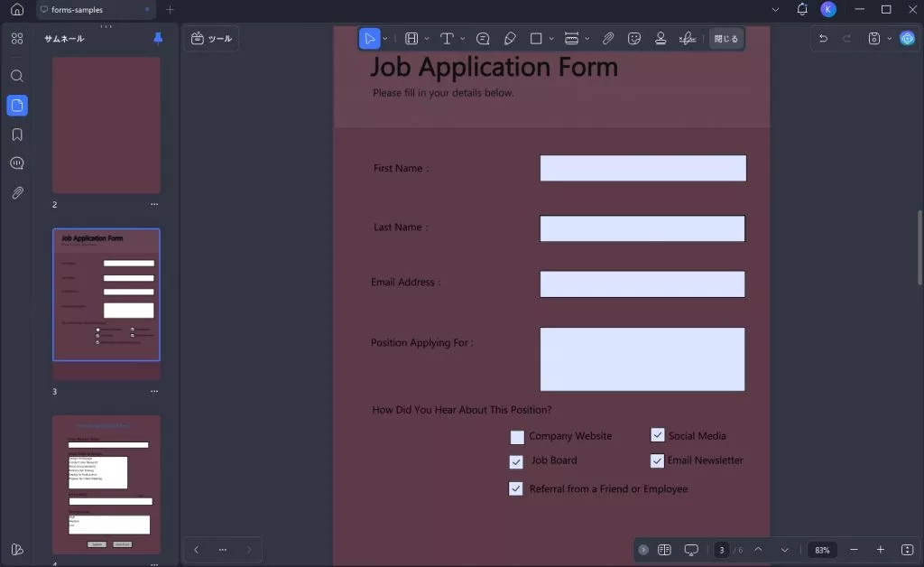The width and height of the screenshot is (924, 567).
Task: Toggle fit page view icon
Action: pyautogui.click(x=907, y=550)
